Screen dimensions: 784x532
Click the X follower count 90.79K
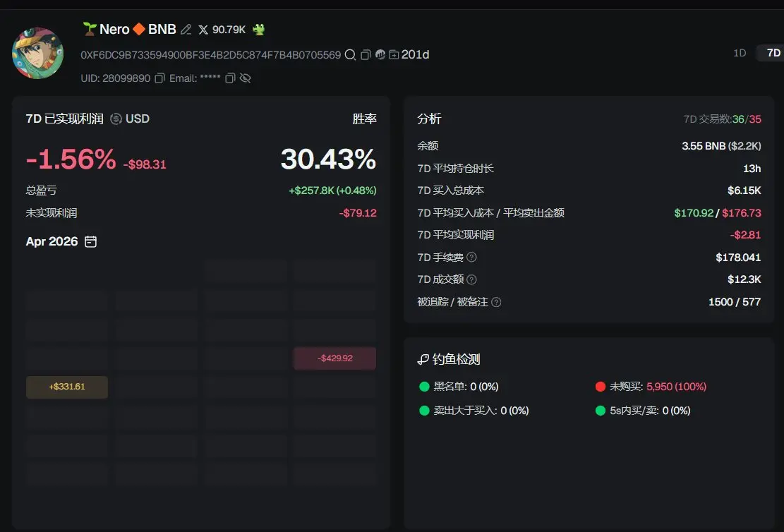coord(229,30)
